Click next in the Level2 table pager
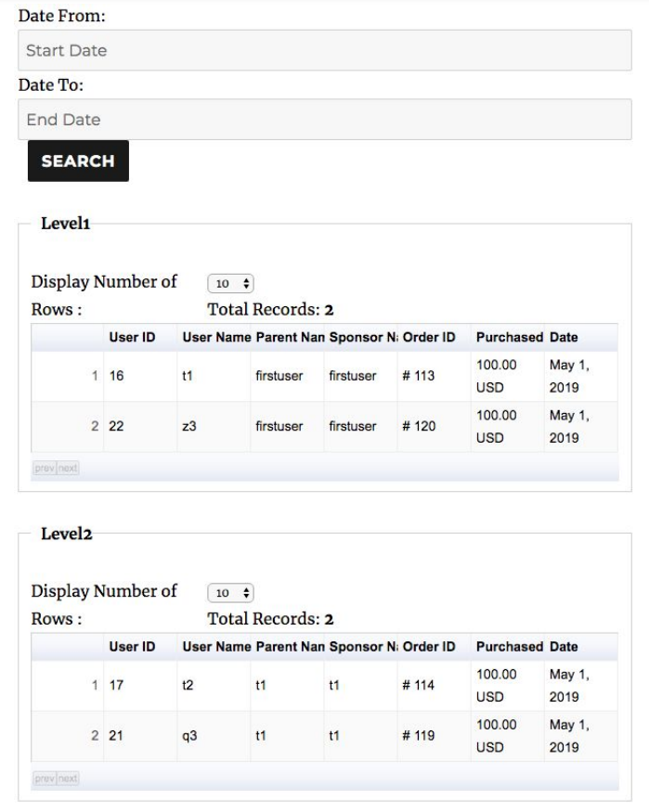 pyautogui.click(x=68, y=778)
